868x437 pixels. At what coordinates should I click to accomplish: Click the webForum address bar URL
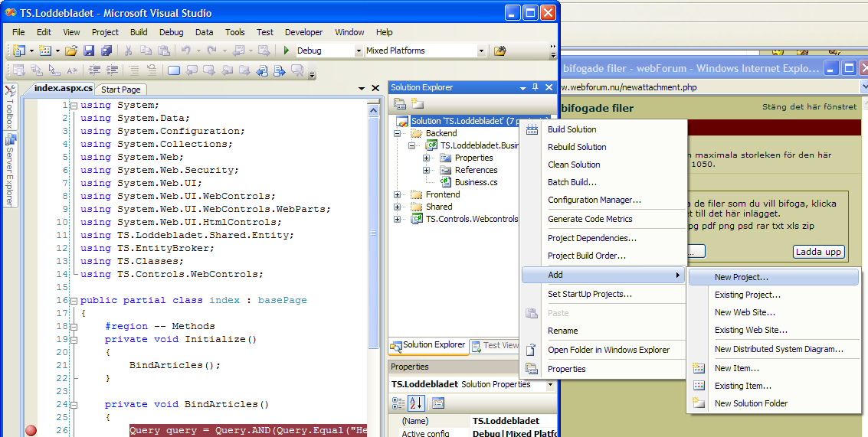pos(630,86)
